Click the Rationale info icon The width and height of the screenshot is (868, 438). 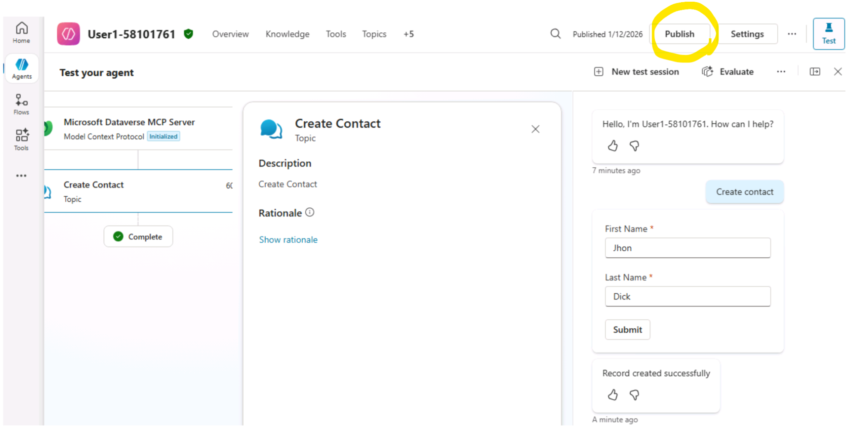coord(310,213)
